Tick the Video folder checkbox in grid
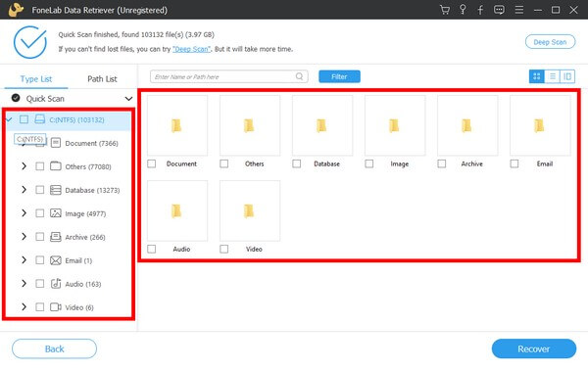Viewport: 588px width, 371px height. tap(223, 249)
